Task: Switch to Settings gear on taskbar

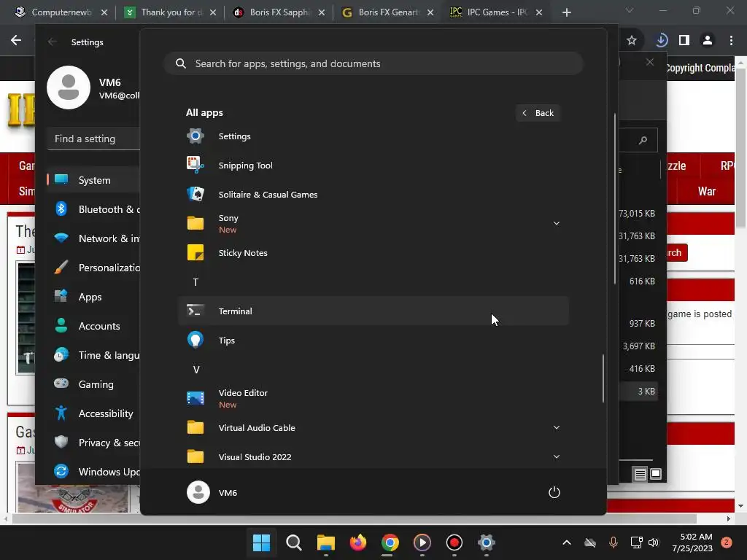Action: point(487,542)
